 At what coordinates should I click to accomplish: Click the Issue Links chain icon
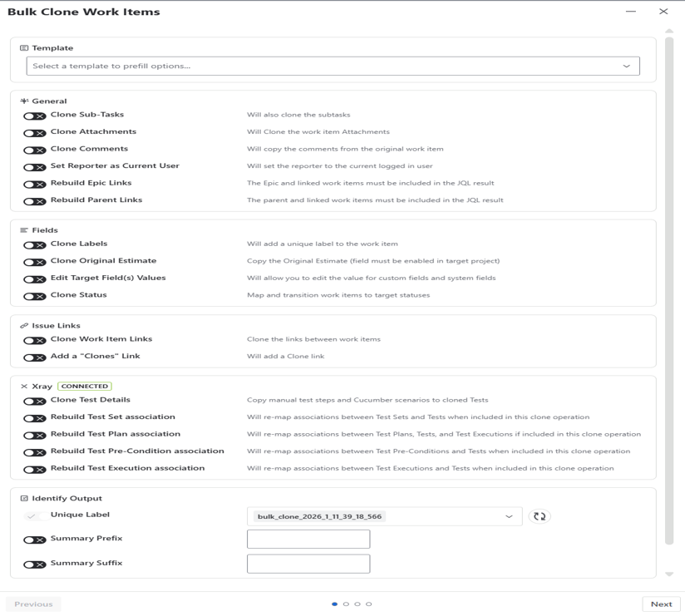[x=24, y=326]
